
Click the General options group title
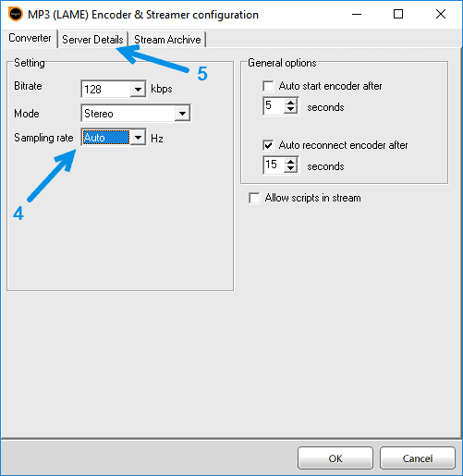[282, 63]
